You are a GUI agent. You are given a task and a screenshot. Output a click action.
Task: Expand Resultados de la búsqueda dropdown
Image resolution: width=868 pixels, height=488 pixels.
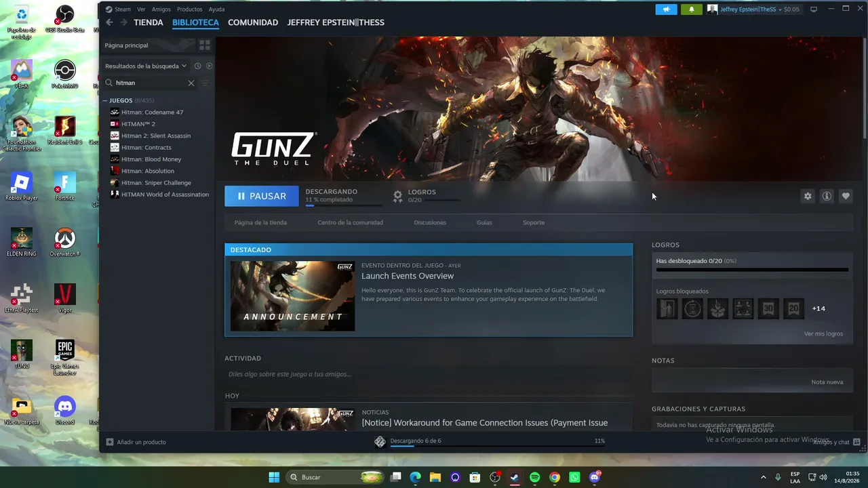[x=146, y=66]
